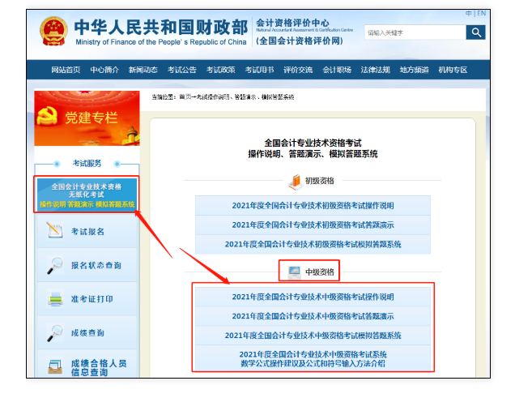Click 中华人民共和国财政部 site title
Screen dimensions: 532x398
pos(161,28)
